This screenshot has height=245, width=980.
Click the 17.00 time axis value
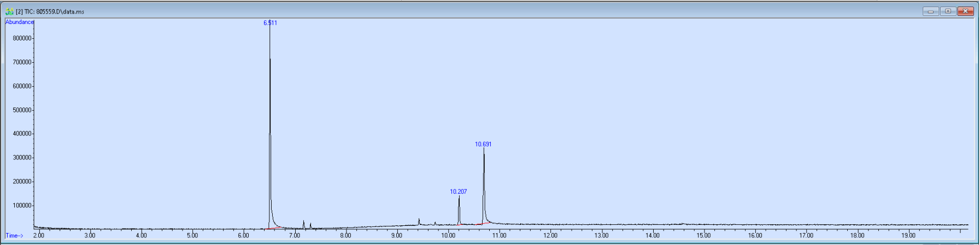pos(806,236)
